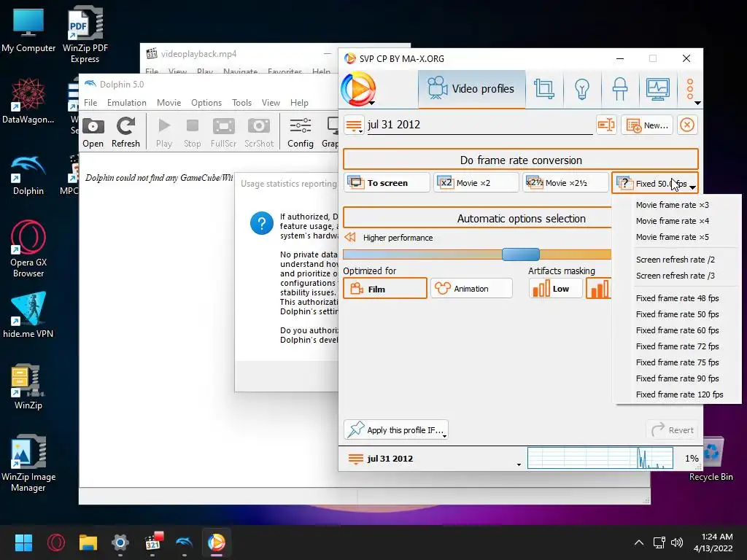This screenshot has width=747, height=560.
Task: Show hidden tray icons chevron
Action: click(639, 542)
